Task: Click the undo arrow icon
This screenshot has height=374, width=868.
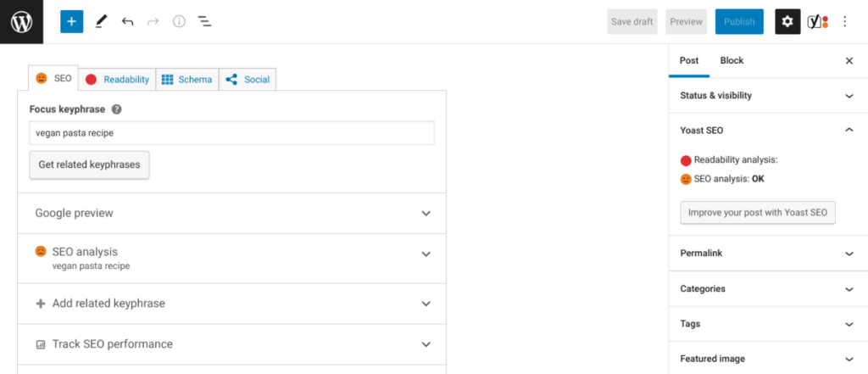Action: (x=128, y=22)
